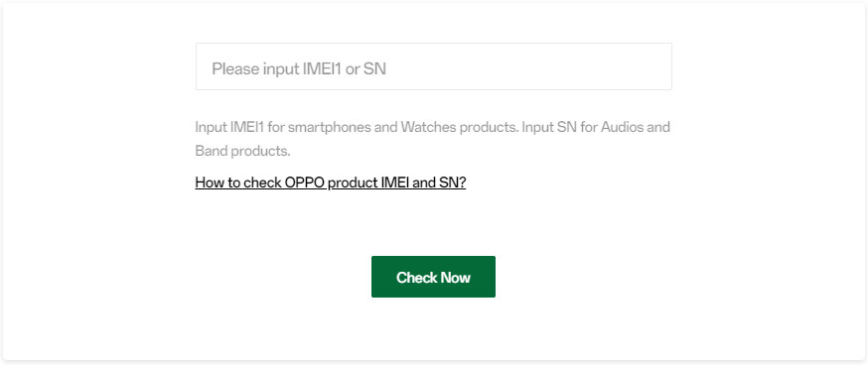868x365 pixels.
Task: Start the IMEI check via Check Now
Action: 433,277
